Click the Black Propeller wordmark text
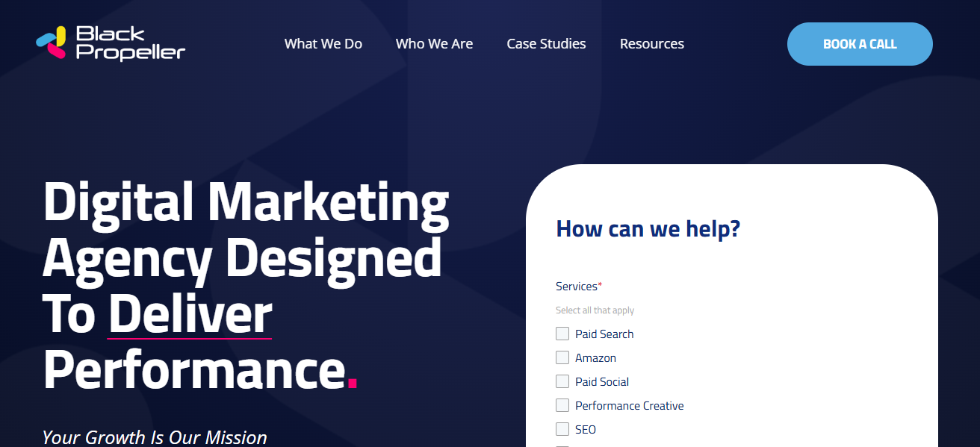Screen dimensions: 980x447 [x=130, y=43]
